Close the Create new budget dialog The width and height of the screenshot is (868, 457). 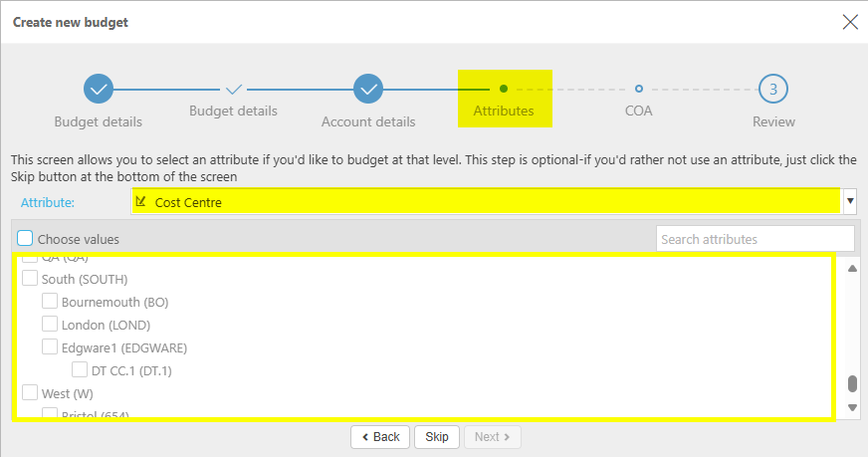(849, 22)
